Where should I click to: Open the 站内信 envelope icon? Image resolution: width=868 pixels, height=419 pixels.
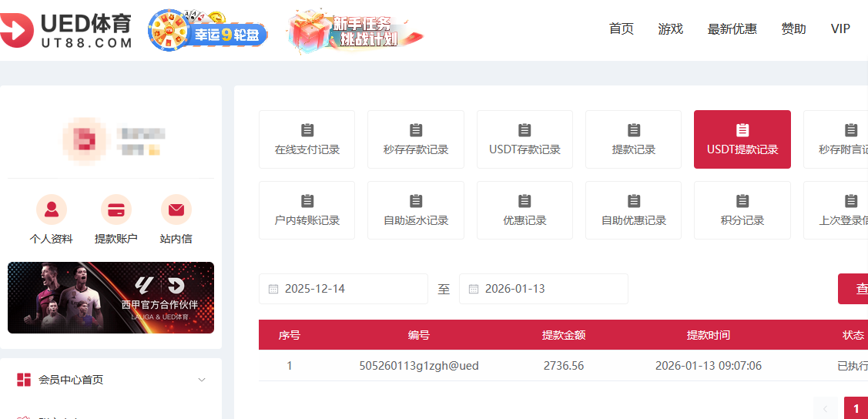[x=176, y=209]
